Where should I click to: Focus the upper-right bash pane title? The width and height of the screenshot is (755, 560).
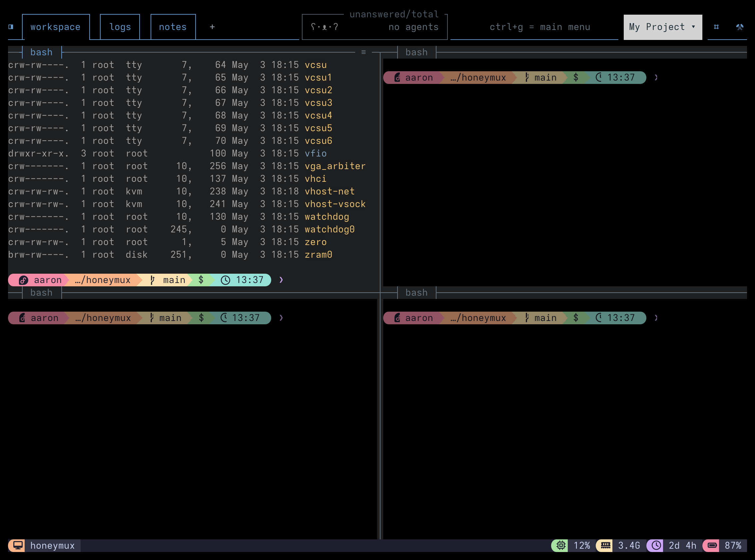(416, 52)
